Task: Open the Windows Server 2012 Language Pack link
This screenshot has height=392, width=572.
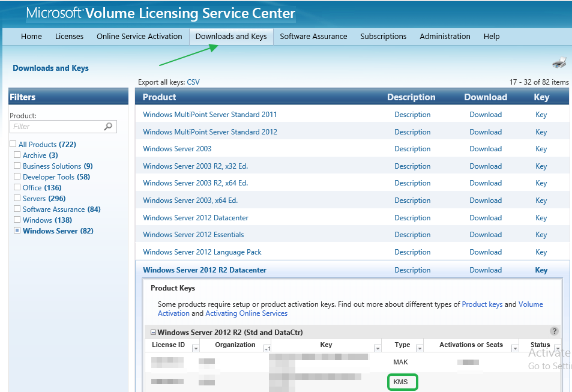Action: coord(202,252)
